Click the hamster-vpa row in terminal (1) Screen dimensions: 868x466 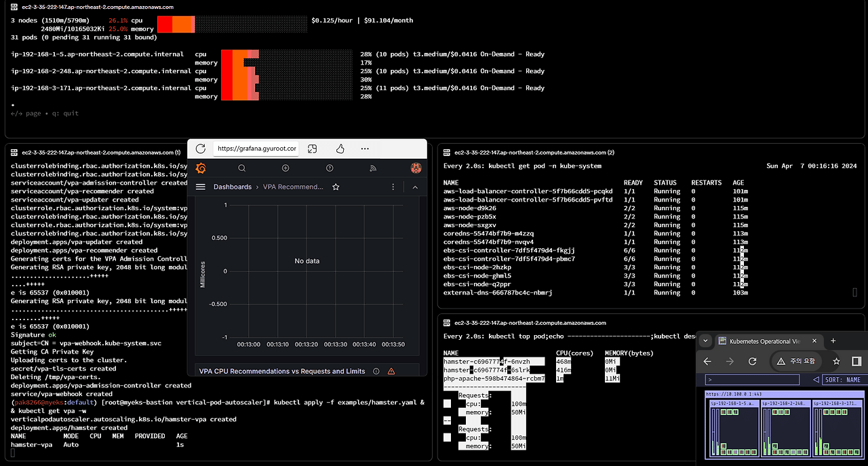click(97, 445)
